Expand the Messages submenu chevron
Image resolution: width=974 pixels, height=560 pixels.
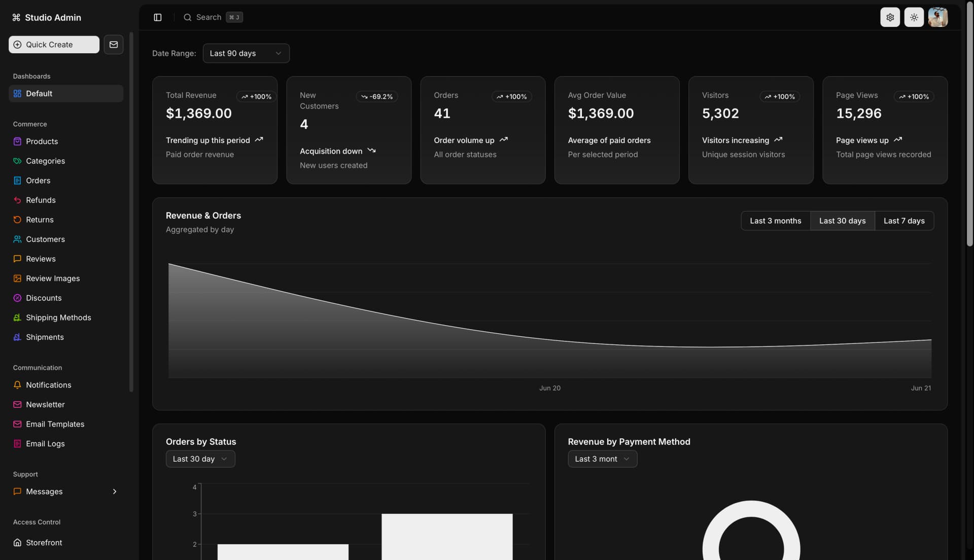(x=115, y=492)
